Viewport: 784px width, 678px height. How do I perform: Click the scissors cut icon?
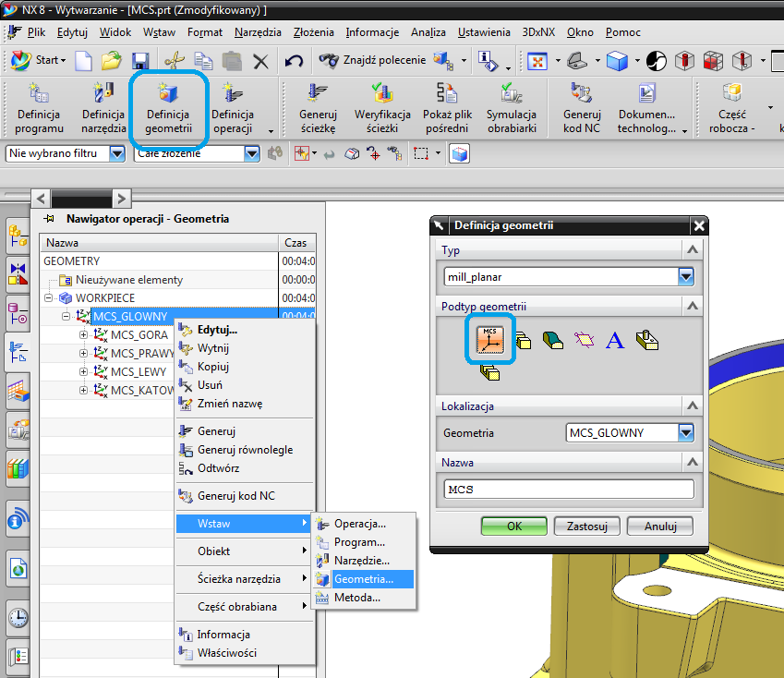pyautogui.click(x=175, y=61)
